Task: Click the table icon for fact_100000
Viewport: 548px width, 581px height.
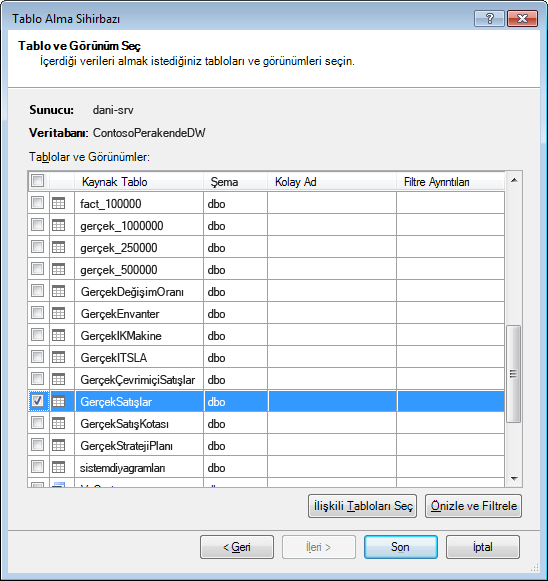Action: 58,203
